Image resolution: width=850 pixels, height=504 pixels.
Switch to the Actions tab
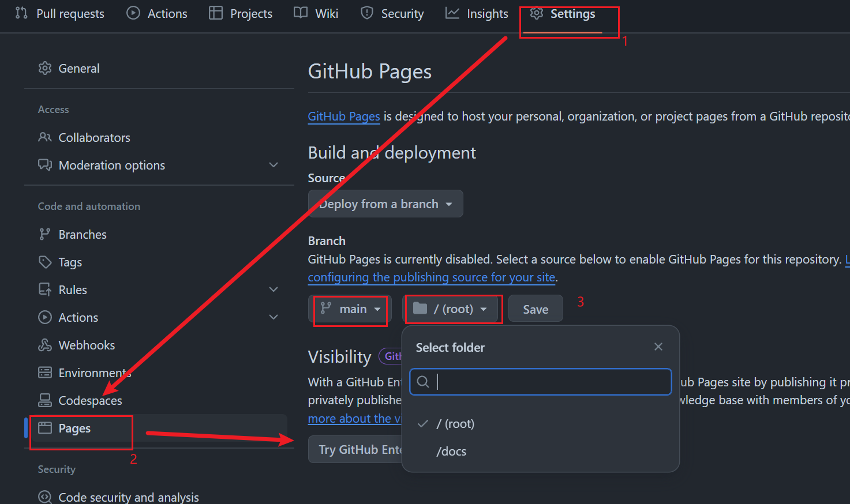(157, 13)
